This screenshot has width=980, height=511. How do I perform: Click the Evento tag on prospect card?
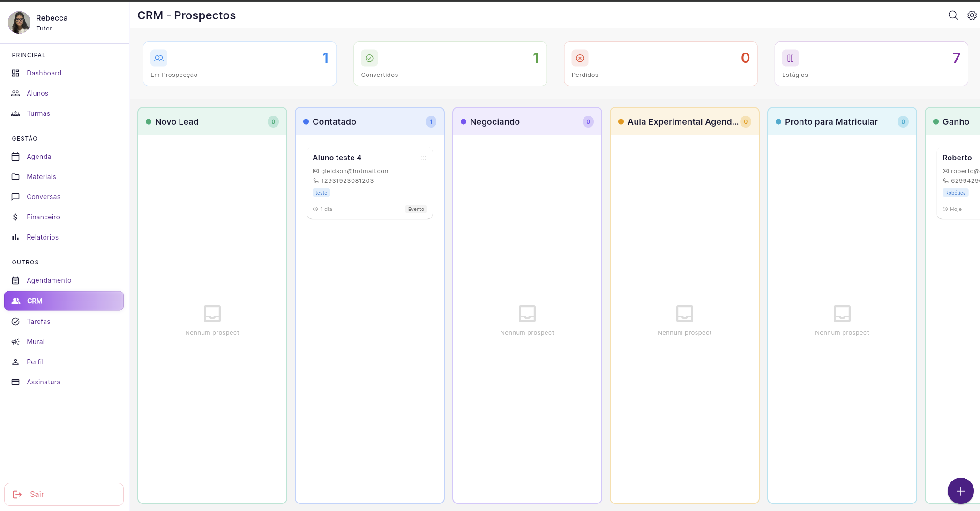coord(416,210)
